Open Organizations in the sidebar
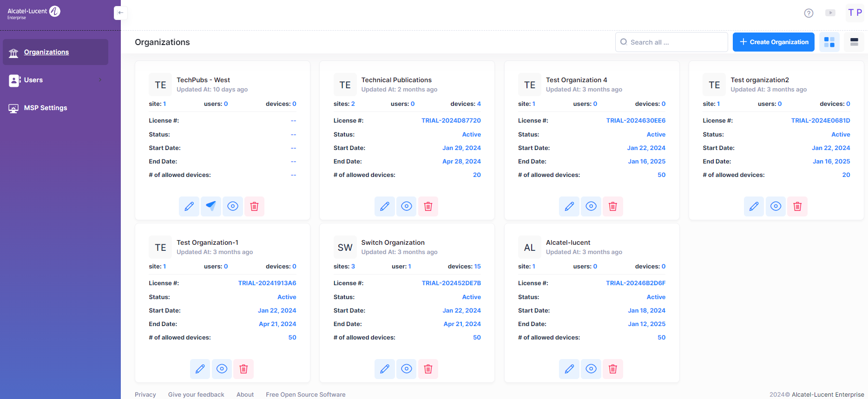868x399 pixels. (56, 52)
